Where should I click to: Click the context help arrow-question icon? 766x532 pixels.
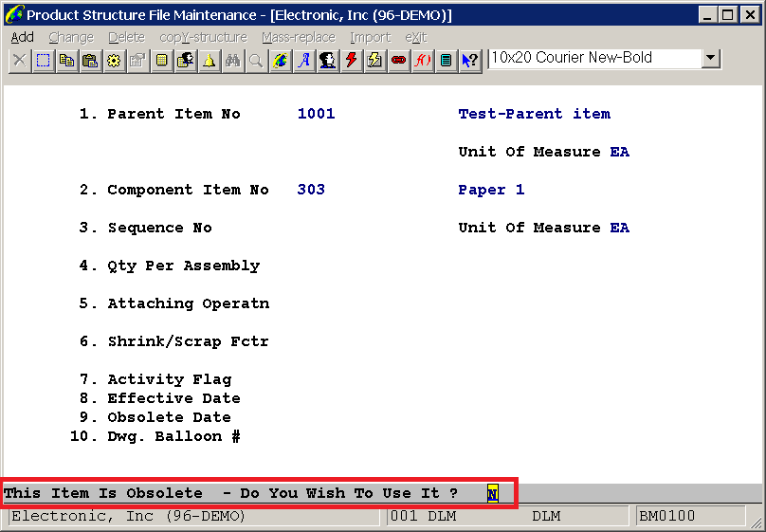(x=469, y=60)
